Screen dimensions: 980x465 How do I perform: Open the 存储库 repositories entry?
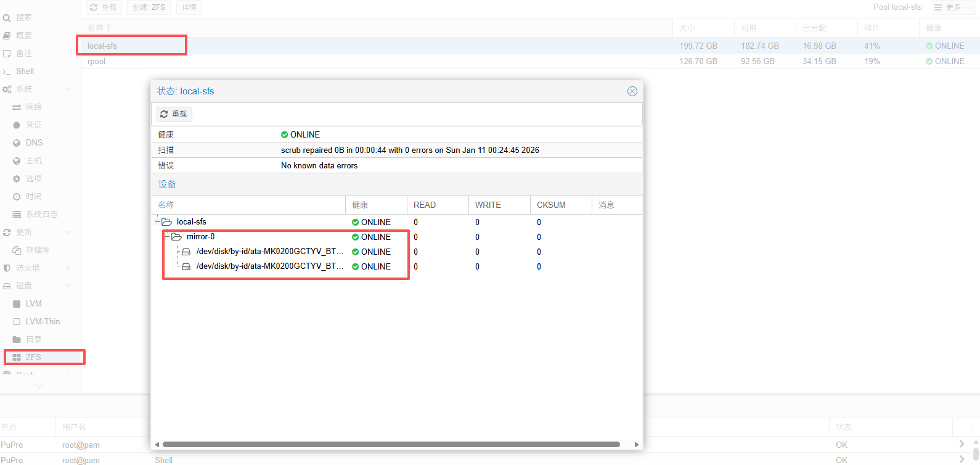click(37, 250)
